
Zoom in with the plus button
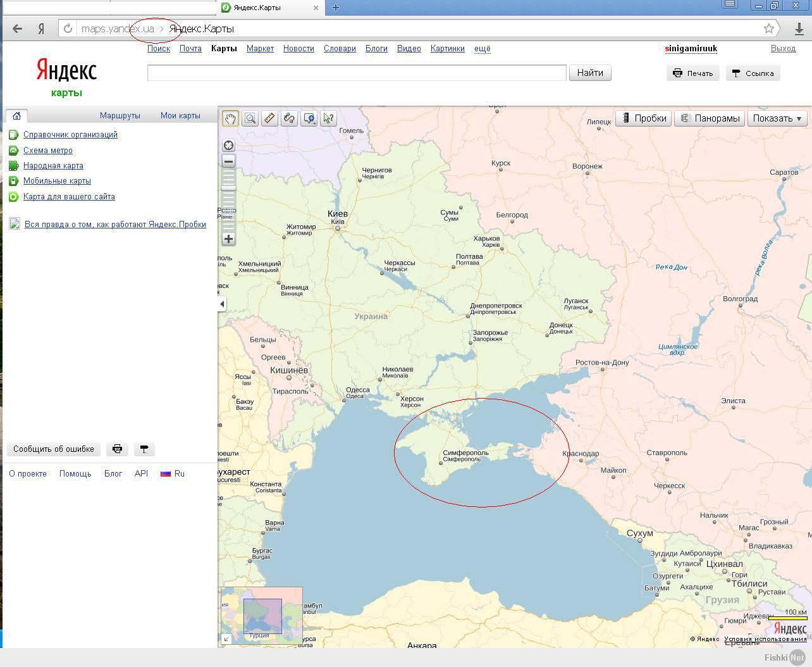point(228,239)
